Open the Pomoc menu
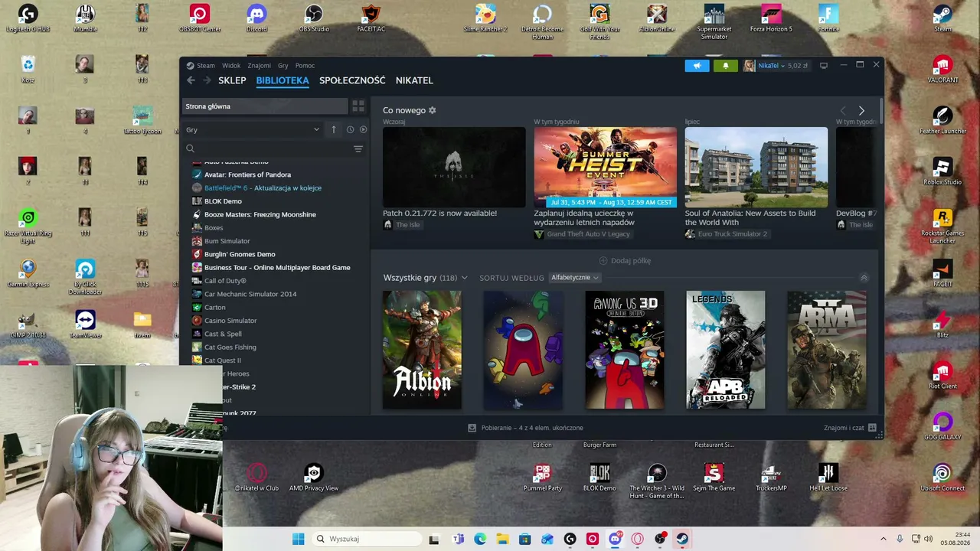Image resolution: width=980 pixels, height=551 pixels. tap(305, 66)
